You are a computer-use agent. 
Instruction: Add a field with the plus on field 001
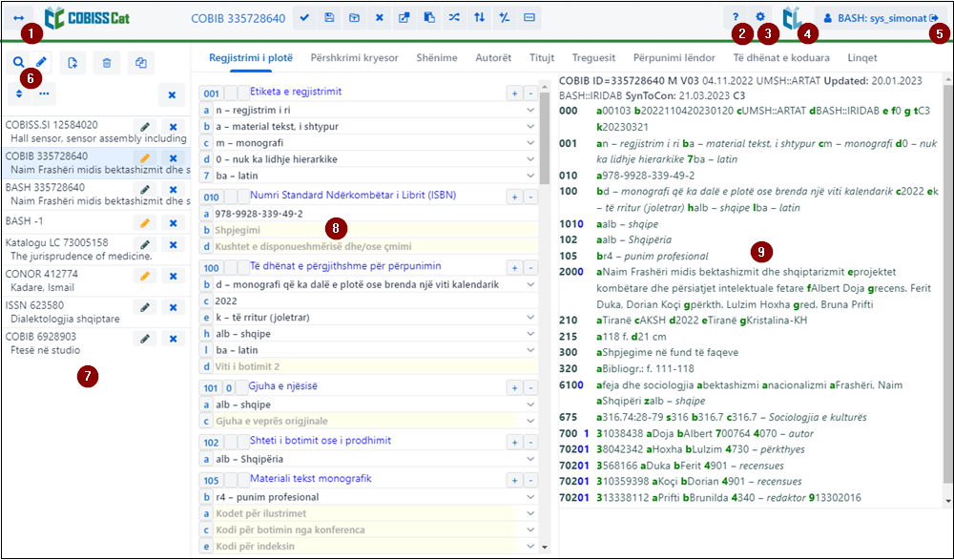coord(514,93)
